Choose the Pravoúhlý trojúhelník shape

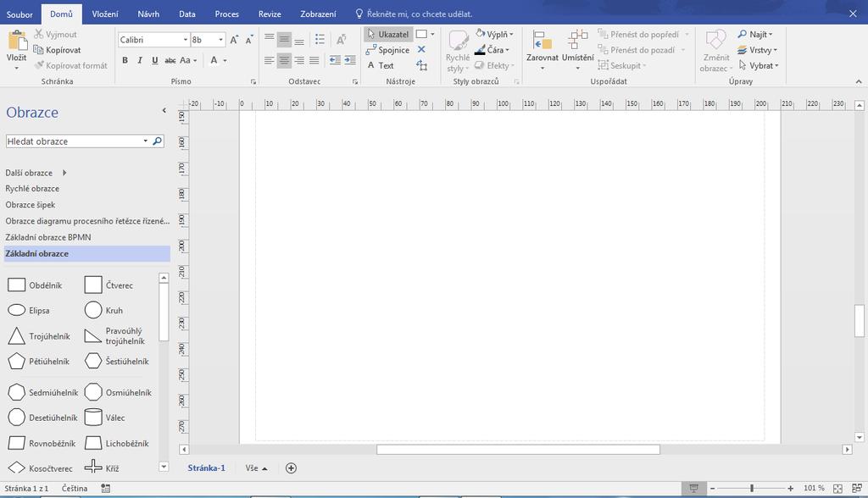click(115, 336)
